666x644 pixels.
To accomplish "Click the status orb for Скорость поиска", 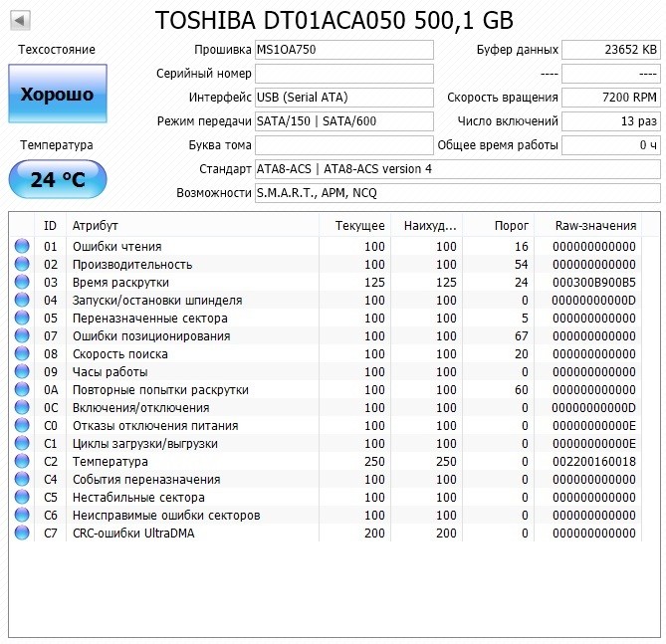I will (22, 353).
